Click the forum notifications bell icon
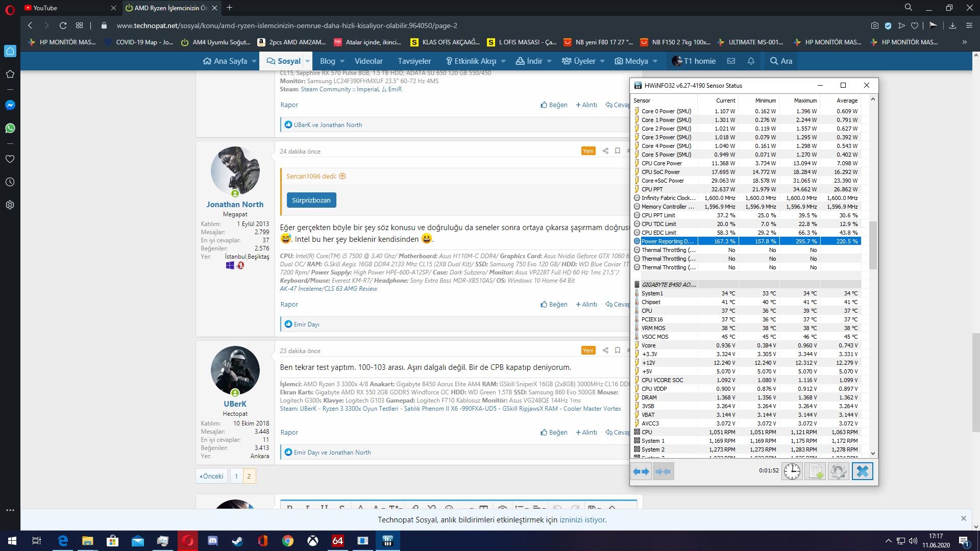This screenshot has height=551, width=980. tap(751, 61)
